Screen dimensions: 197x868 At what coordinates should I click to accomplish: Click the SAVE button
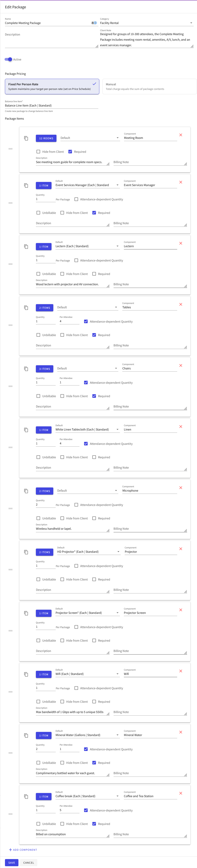pos(12,863)
